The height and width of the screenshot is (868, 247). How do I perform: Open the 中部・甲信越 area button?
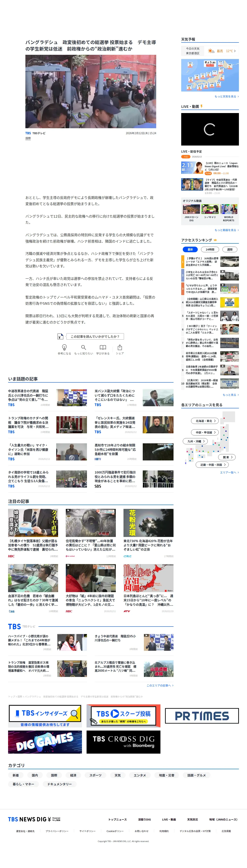click(x=205, y=432)
